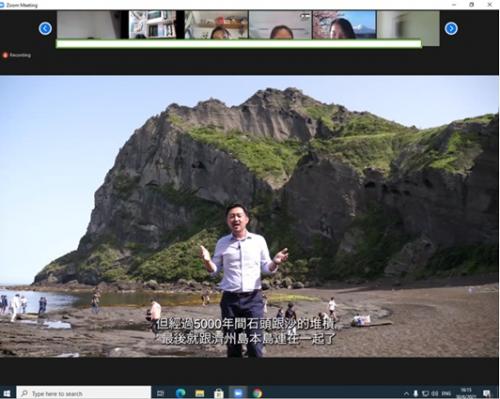This screenshot has width=500, height=399.
Task: Click the taskbar clock and date
Action: (x=467, y=393)
